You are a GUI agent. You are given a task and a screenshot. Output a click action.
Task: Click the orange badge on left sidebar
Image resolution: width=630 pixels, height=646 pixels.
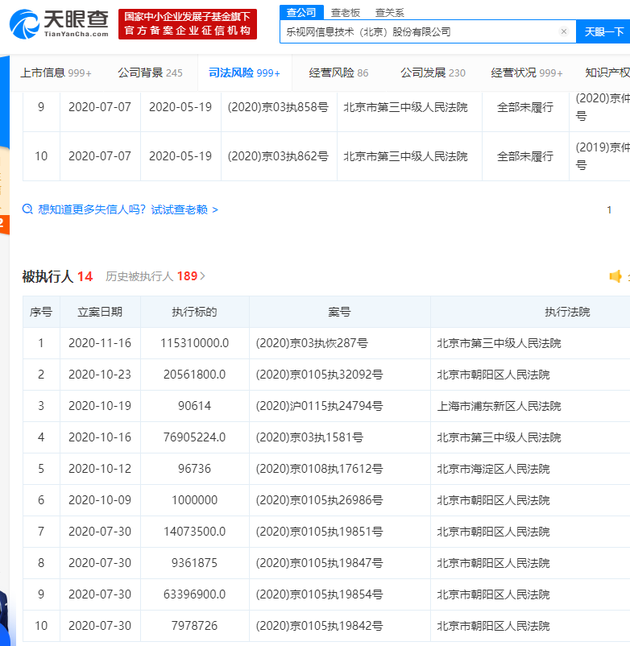[4, 225]
